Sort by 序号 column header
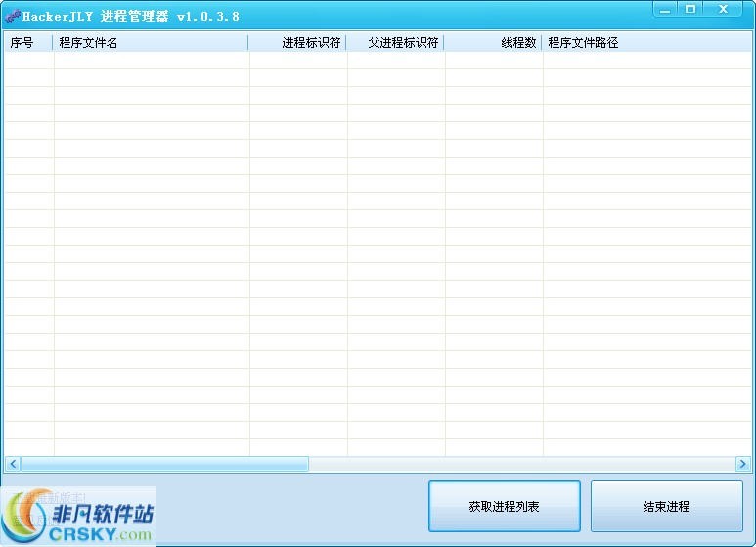Image resolution: width=756 pixels, height=547 pixels. pos(28,42)
